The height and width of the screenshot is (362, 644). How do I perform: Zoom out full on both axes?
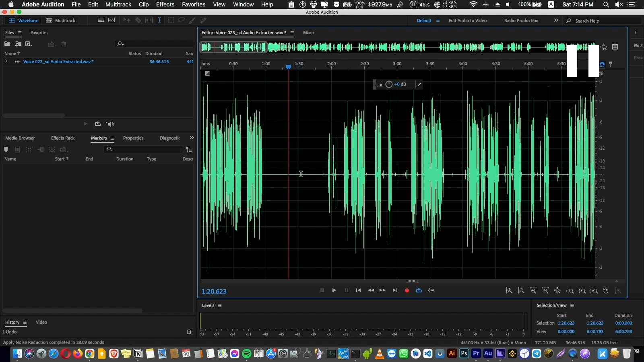[x=557, y=291]
